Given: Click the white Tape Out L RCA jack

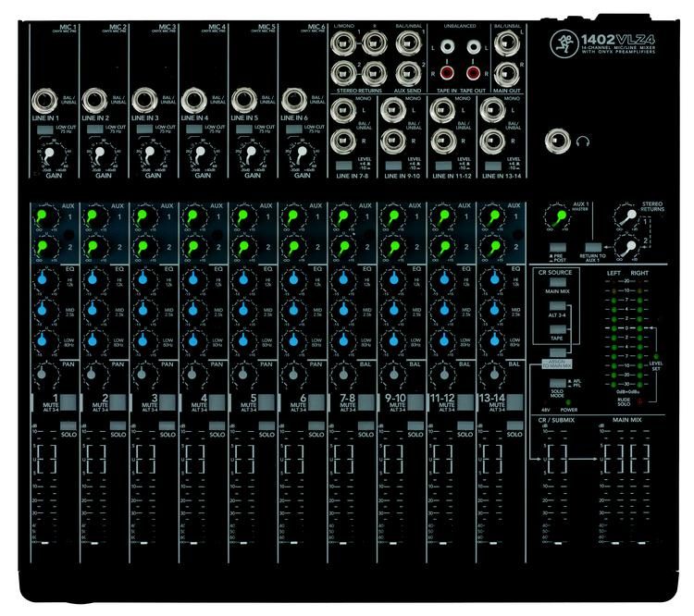Looking at the screenshot, I should 473,46.
